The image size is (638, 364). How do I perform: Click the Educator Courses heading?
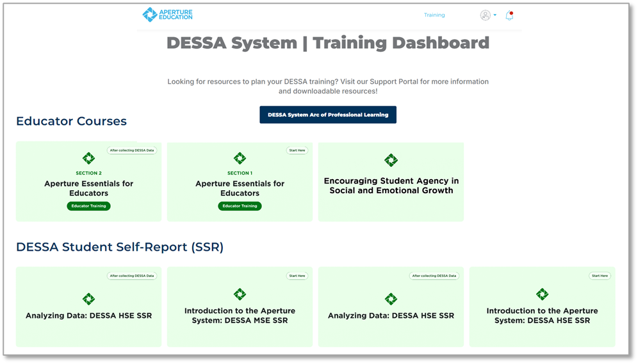71,121
